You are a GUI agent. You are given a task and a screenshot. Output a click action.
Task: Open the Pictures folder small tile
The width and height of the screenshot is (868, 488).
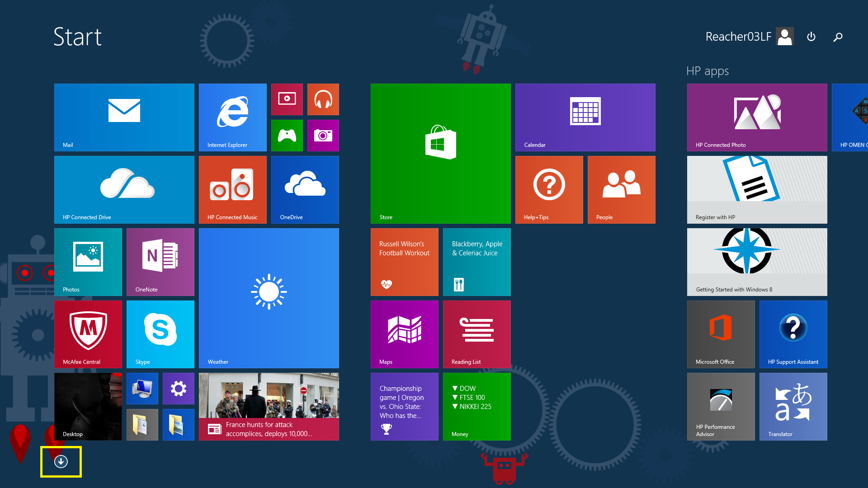point(179,425)
